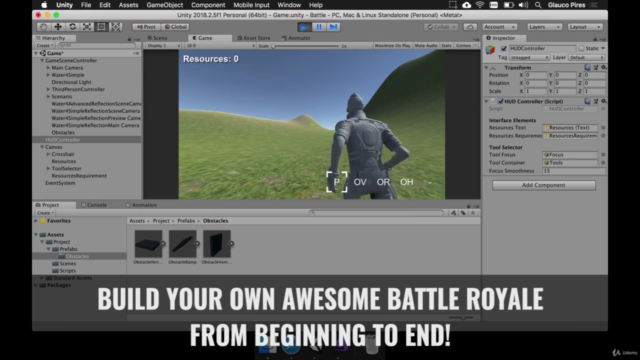The height and width of the screenshot is (360, 640).
Task: Select the ObstacleRamp prefab thumbnail
Action: pyautogui.click(x=182, y=244)
